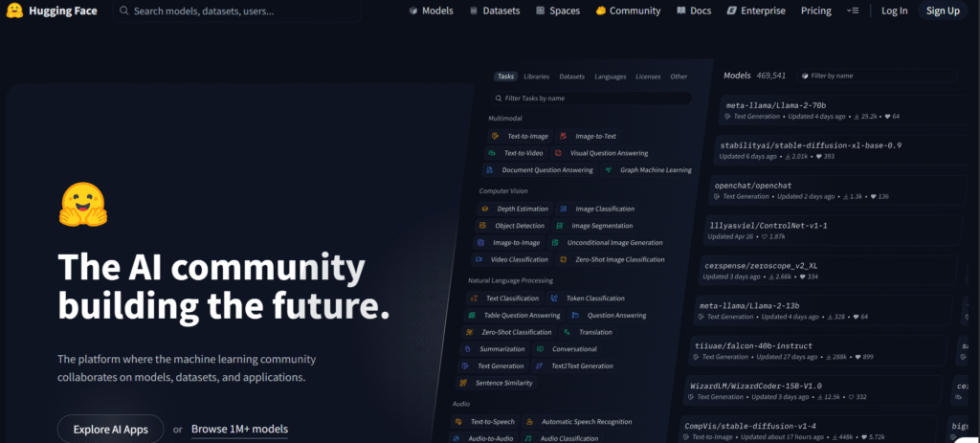
Task: Open the Enterprise navigation item
Action: click(756, 11)
